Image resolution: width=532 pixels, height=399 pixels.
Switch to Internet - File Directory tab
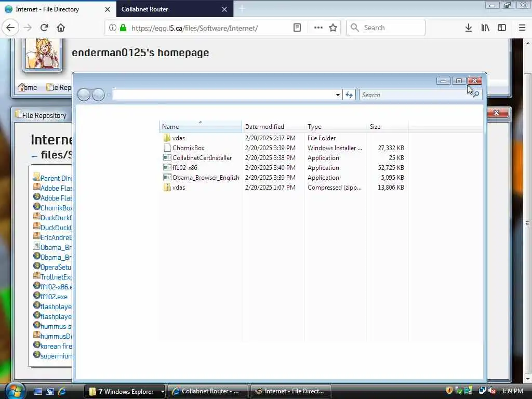pos(58,9)
